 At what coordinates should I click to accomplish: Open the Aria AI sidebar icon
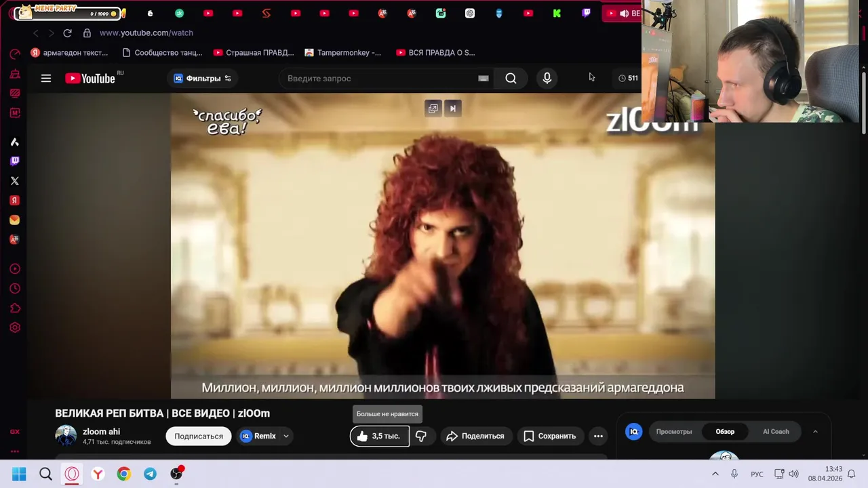[x=15, y=142]
